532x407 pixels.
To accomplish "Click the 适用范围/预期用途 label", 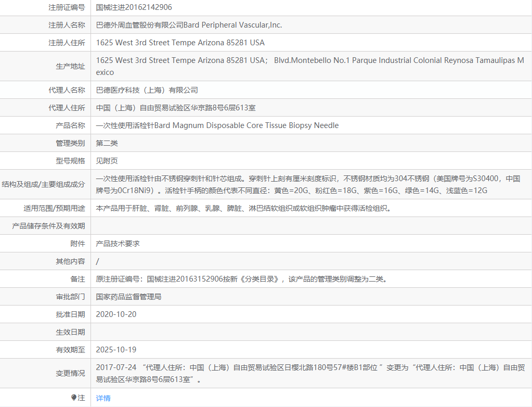I will [x=54, y=208].
